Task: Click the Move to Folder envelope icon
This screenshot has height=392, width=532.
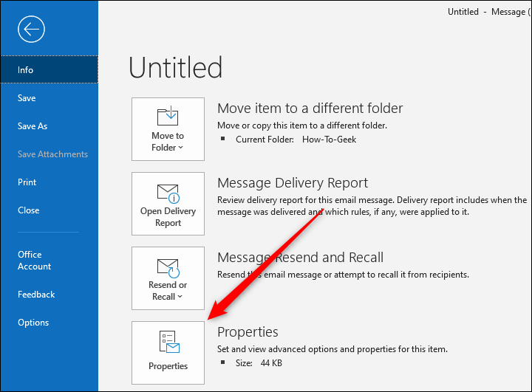Action: coord(168,117)
